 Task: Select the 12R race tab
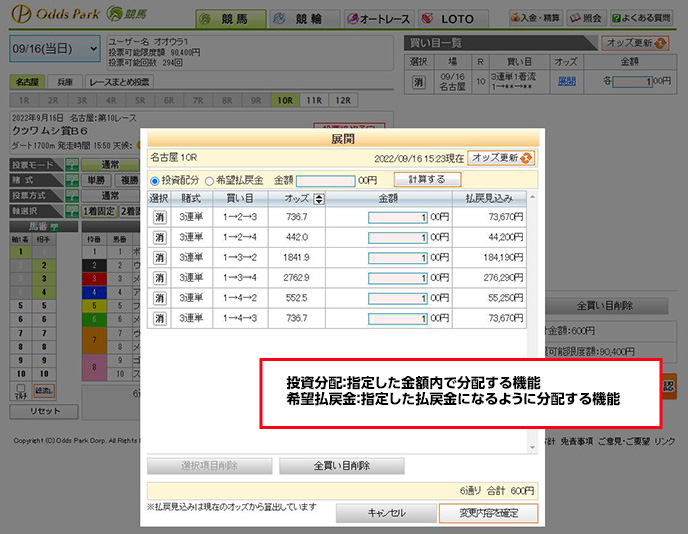343,100
